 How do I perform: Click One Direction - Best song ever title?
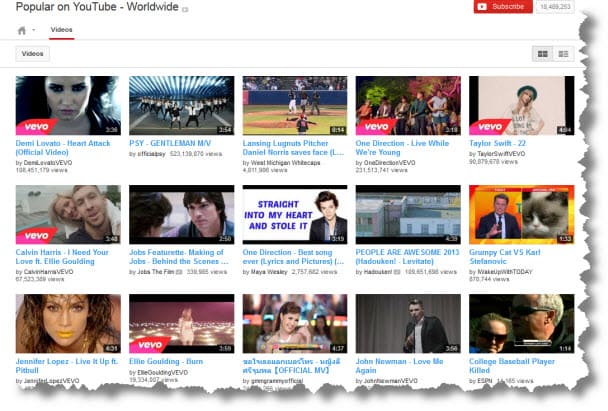click(x=293, y=257)
